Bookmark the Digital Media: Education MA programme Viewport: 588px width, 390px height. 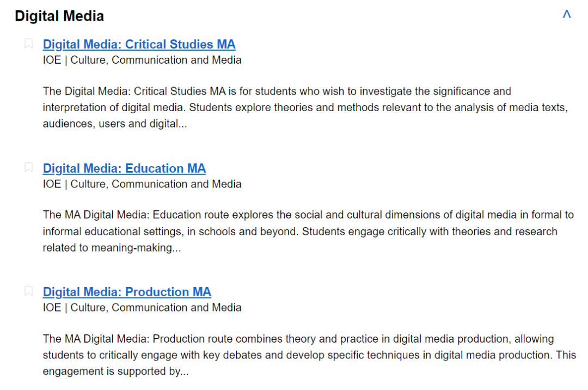pyautogui.click(x=29, y=168)
